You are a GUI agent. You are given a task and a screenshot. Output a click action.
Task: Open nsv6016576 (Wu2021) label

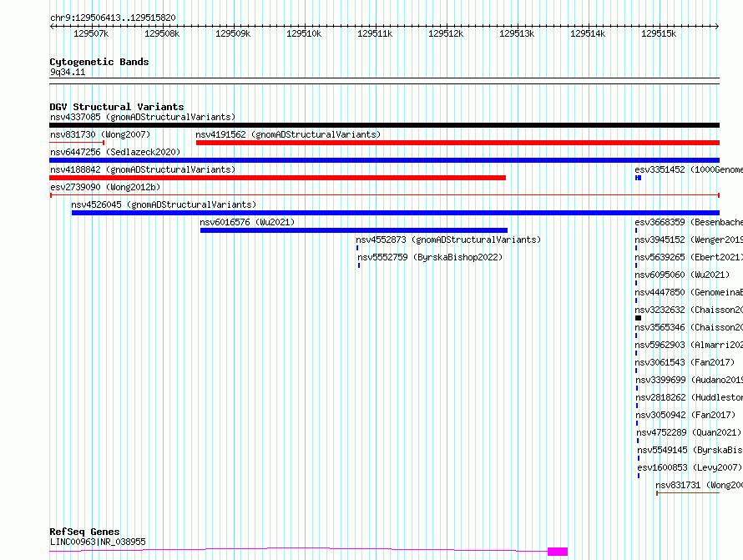(x=247, y=222)
